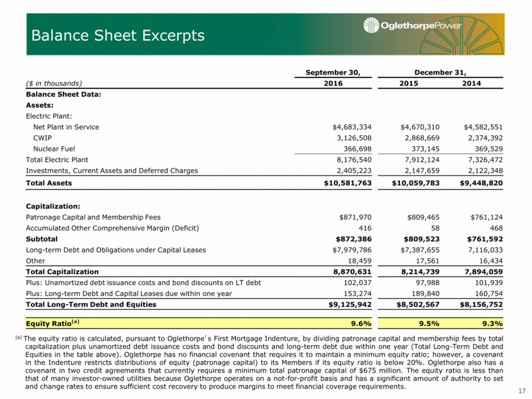The height and width of the screenshot is (399, 532).
Task: Click the Balance Sheet Data: heading
Action: point(63,94)
